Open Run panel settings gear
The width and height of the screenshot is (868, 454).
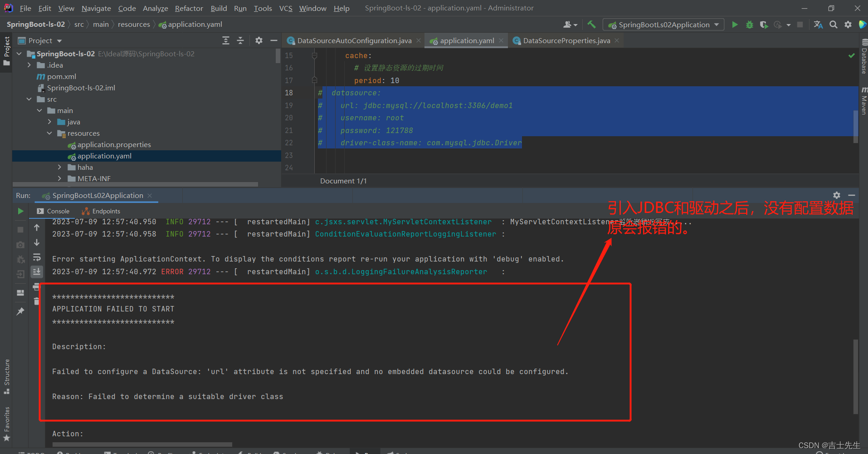pyautogui.click(x=837, y=195)
